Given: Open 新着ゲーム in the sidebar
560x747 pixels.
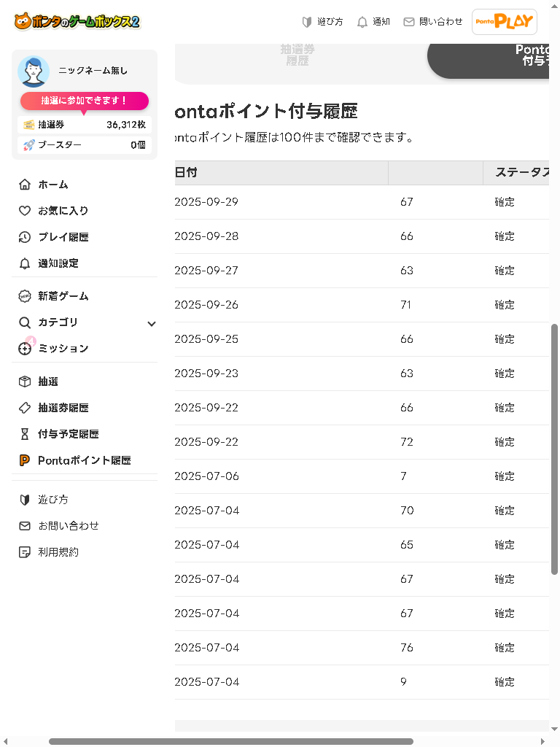Looking at the screenshot, I should (x=63, y=296).
